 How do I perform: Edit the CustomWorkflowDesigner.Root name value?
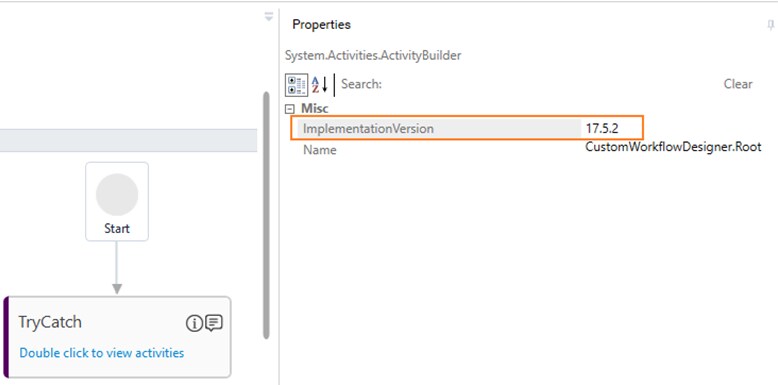pyautogui.click(x=673, y=147)
